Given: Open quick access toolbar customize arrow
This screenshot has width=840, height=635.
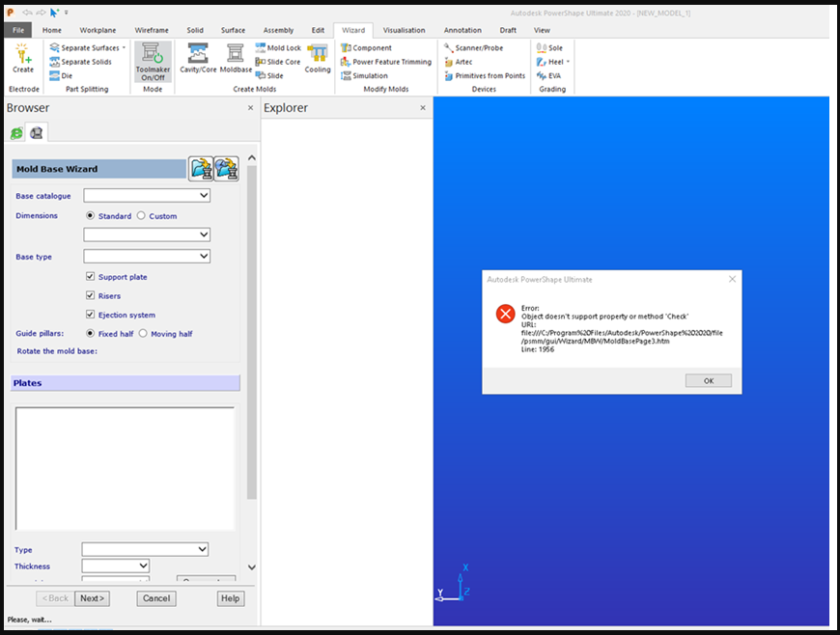Looking at the screenshot, I should [x=67, y=13].
